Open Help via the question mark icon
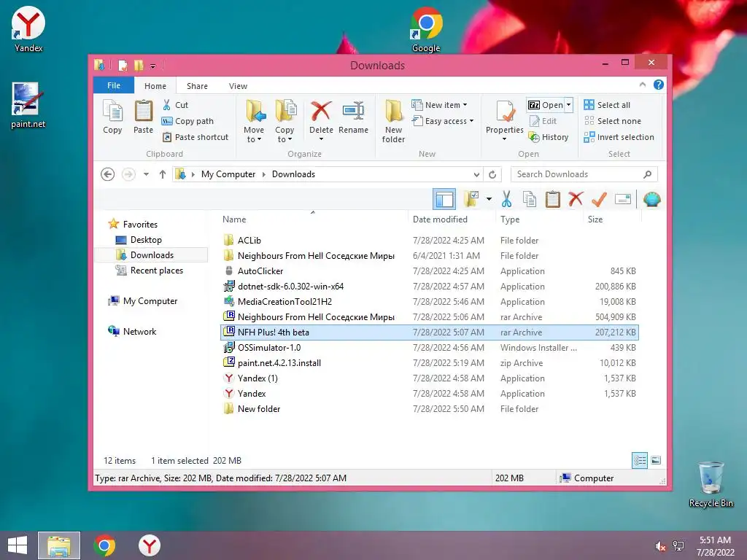Viewport: 747px width, 560px height. coord(659,85)
